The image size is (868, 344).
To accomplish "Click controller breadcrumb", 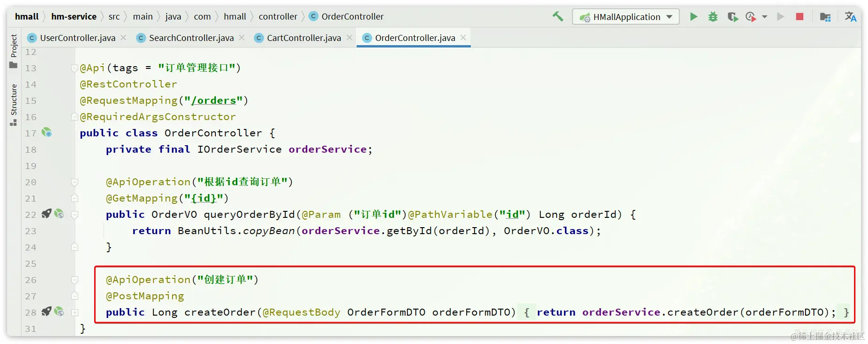I will (278, 17).
